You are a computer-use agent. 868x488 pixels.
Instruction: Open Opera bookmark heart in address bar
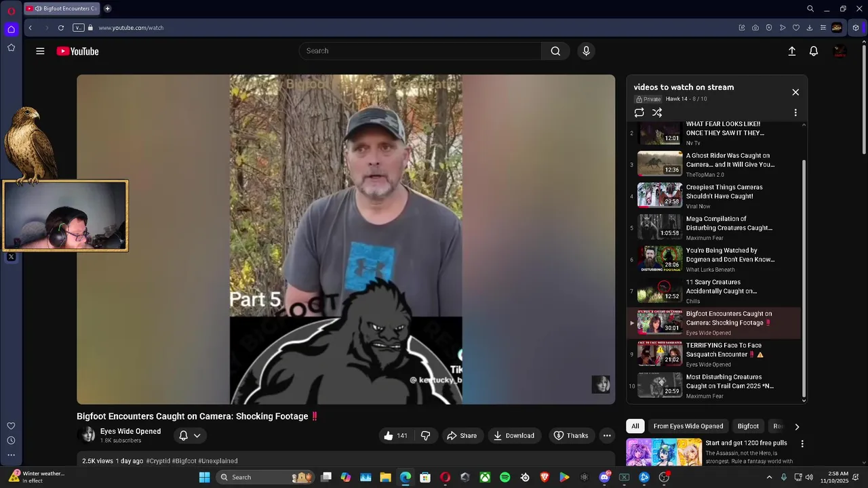tap(796, 28)
